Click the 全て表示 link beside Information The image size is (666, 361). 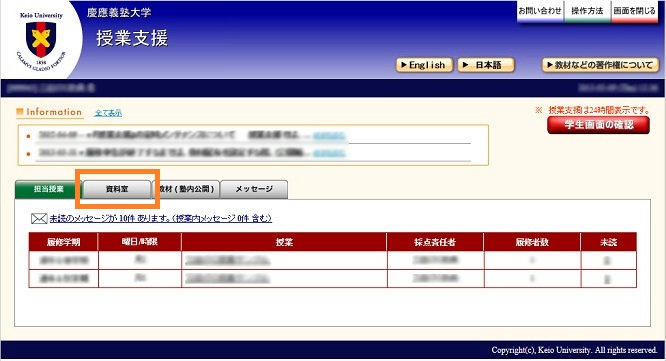tap(108, 113)
